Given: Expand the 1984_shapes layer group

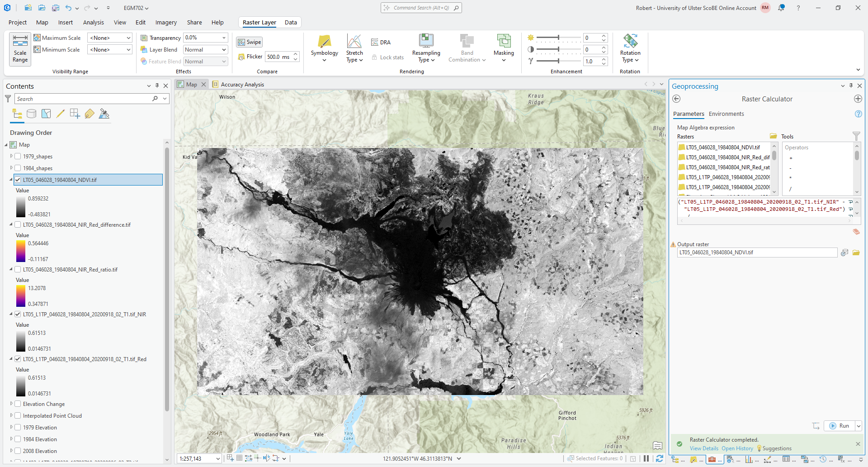Looking at the screenshot, I should (x=11, y=168).
